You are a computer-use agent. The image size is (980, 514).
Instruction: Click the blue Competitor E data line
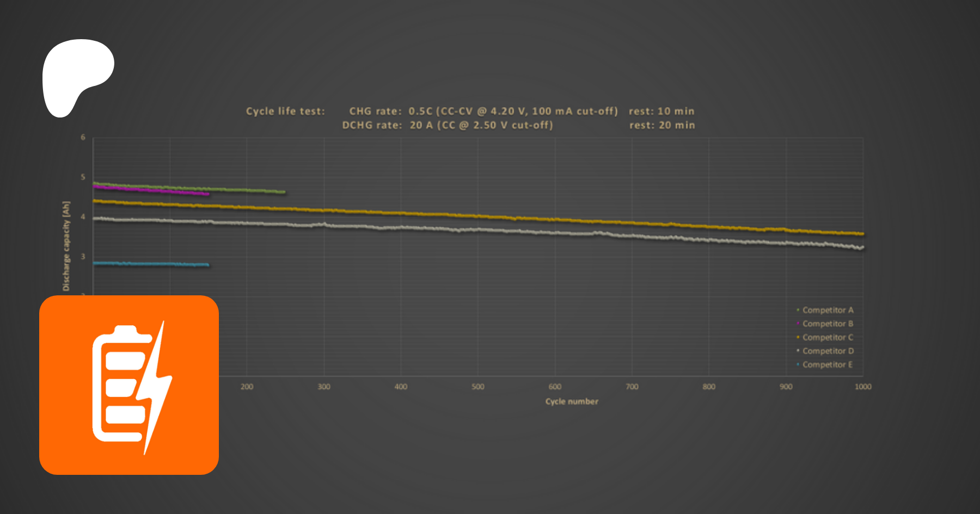point(152,264)
